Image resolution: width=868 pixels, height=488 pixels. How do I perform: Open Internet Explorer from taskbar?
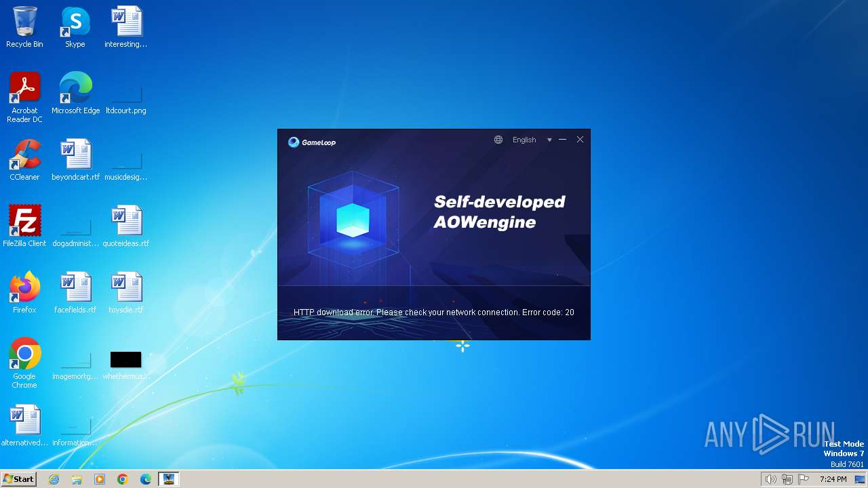pyautogui.click(x=54, y=479)
